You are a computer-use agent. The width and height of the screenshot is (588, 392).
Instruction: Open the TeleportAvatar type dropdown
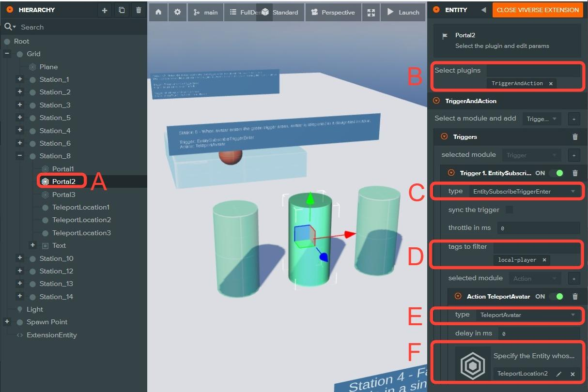tap(527, 315)
